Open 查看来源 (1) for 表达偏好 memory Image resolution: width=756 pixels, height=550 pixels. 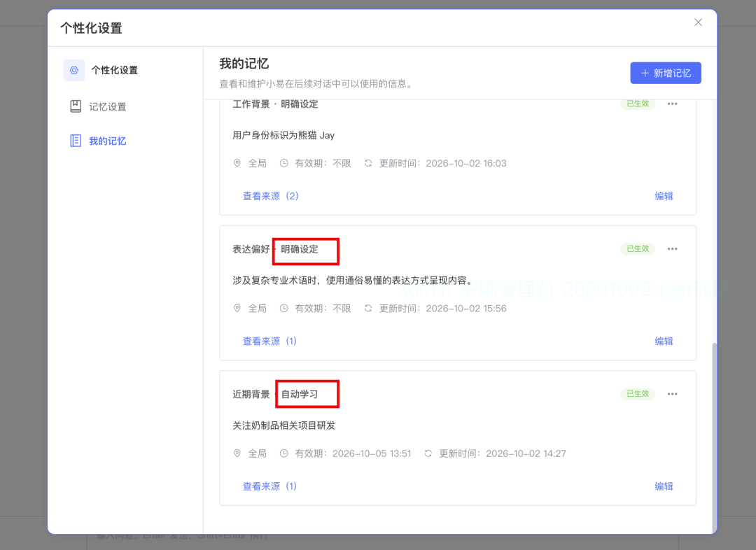[269, 341]
